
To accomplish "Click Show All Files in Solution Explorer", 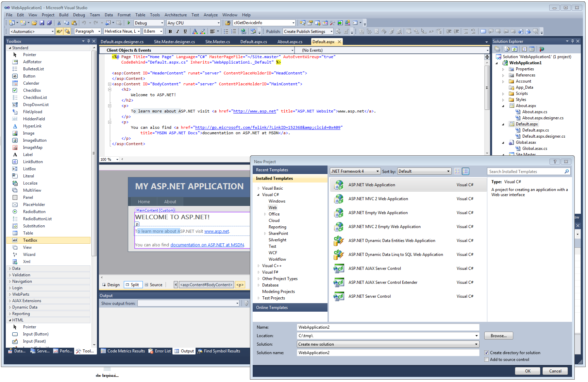I will [x=507, y=49].
